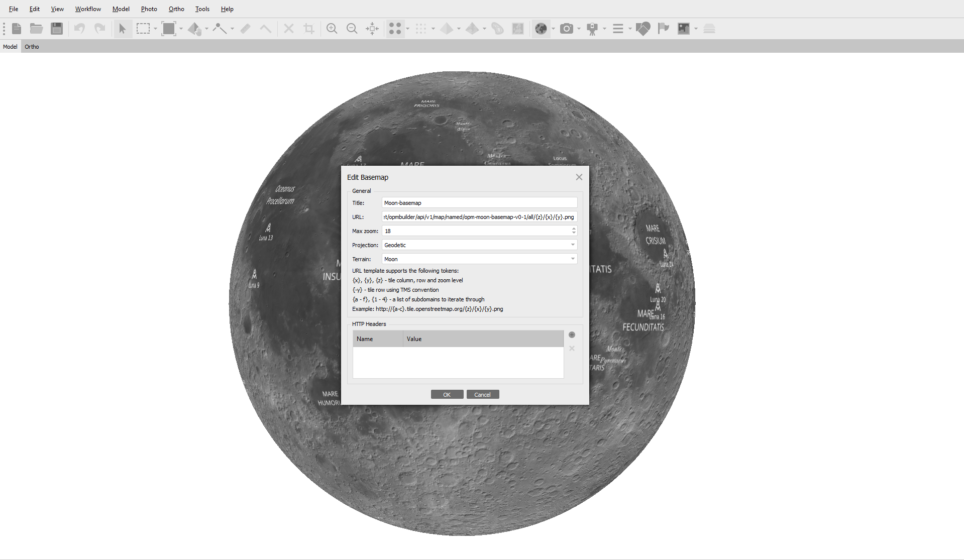Expand the Show Images dropdown arrow
The image size is (964, 560).
point(696,29)
